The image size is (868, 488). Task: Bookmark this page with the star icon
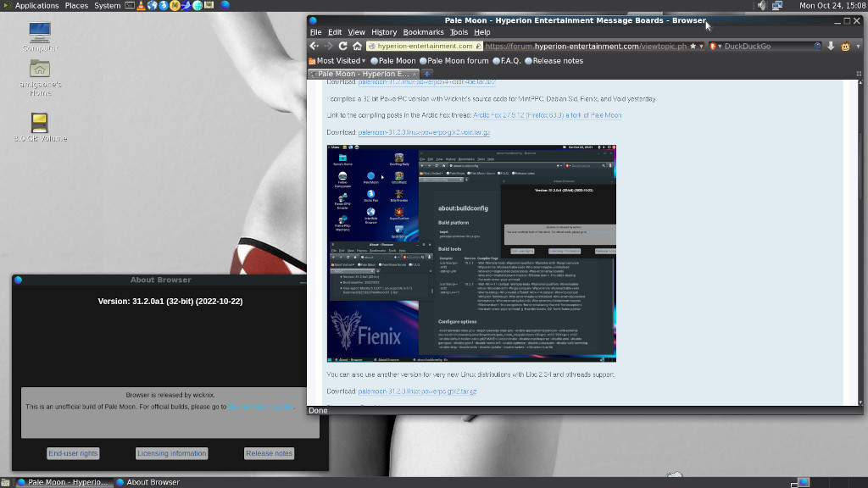pos(693,46)
